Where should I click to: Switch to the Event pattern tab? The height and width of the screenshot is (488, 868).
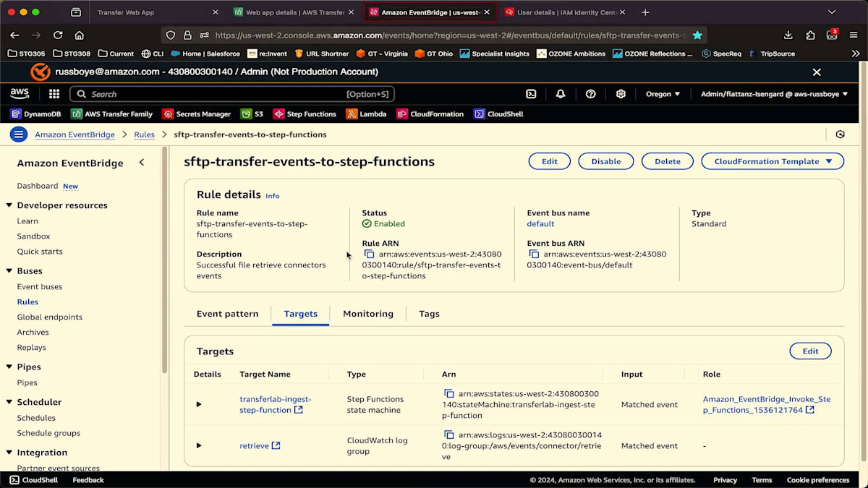227,314
